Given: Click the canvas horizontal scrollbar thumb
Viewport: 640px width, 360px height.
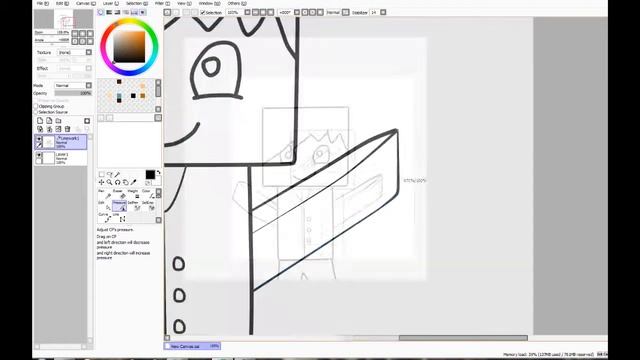Looking at the screenshot, I should pyautogui.click(x=463, y=338).
